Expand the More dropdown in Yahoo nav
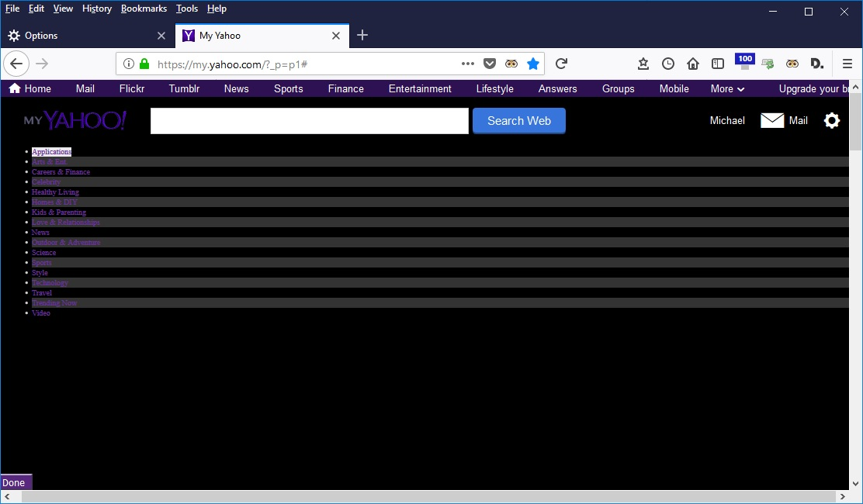This screenshot has height=504, width=863. coord(727,88)
